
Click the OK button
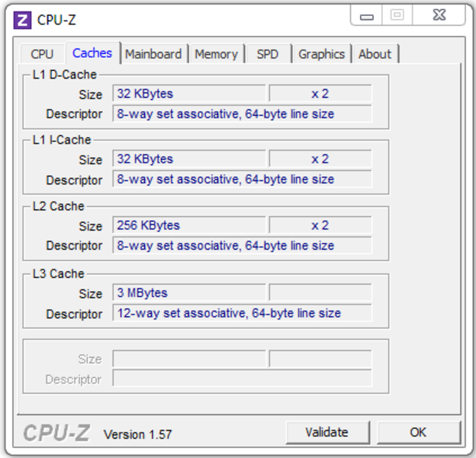tap(419, 433)
